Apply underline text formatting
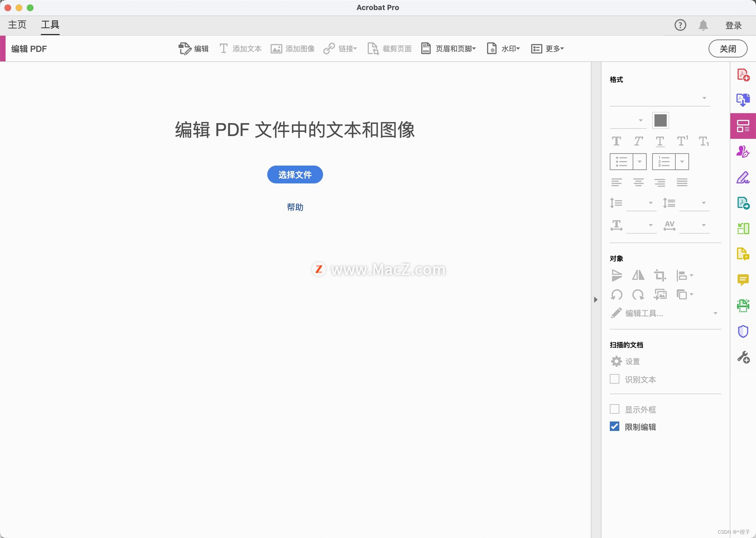The width and height of the screenshot is (756, 538). pos(660,141)
